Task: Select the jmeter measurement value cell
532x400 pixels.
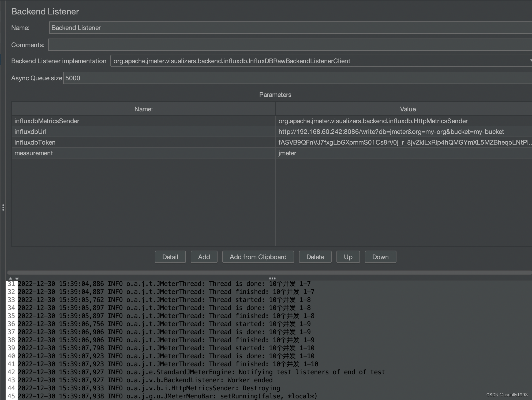Action: (404, 153)
